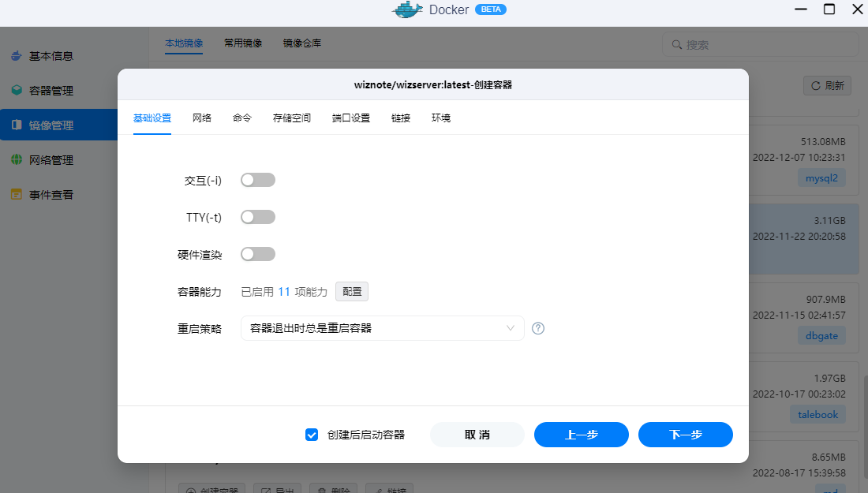Enable the 交互(-i) switch

coord(257,179)
